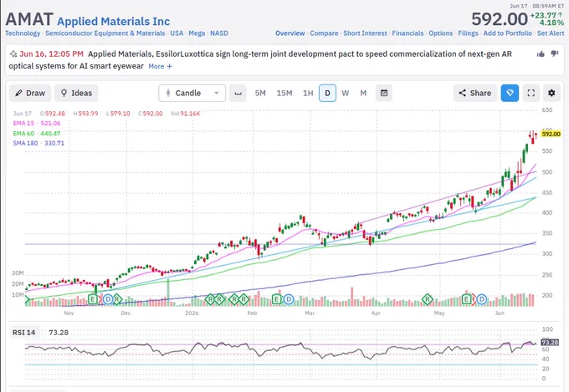Open the Technology sector link
Image resolution: width=569 pixels, height=392 pixels.
(23, 33)
